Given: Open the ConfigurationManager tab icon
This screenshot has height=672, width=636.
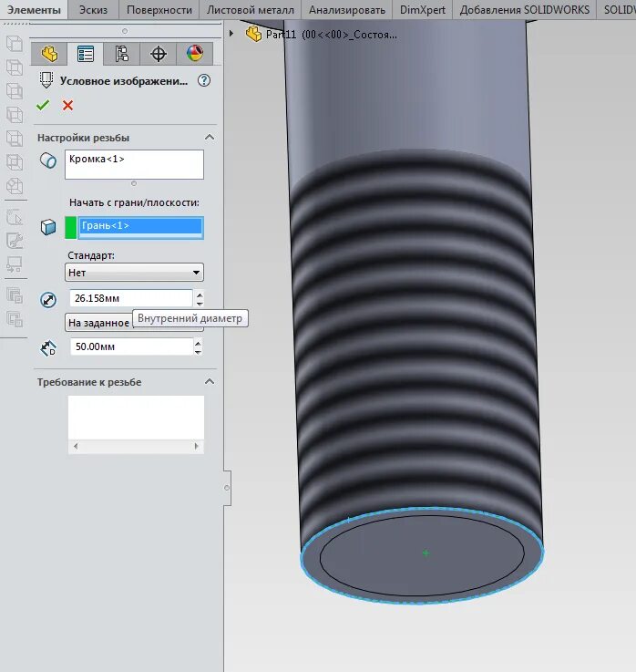Looking at the screenshot, I should (121, 54).
